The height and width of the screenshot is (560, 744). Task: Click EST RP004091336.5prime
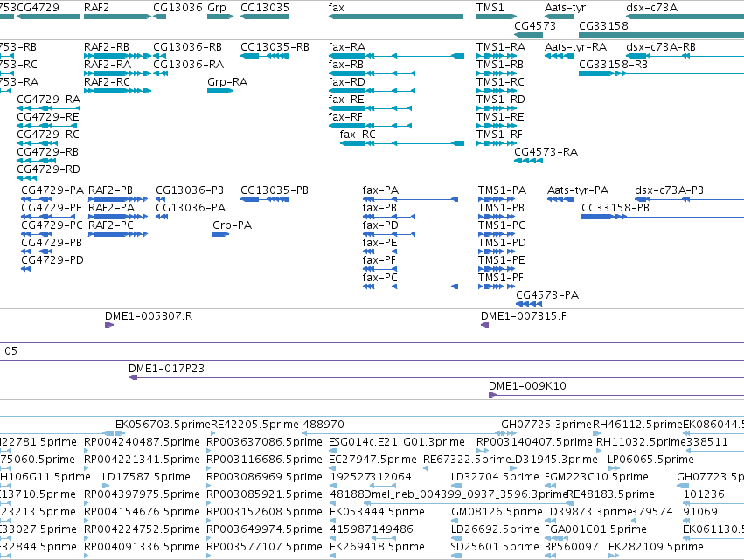[x=87, y=556]
